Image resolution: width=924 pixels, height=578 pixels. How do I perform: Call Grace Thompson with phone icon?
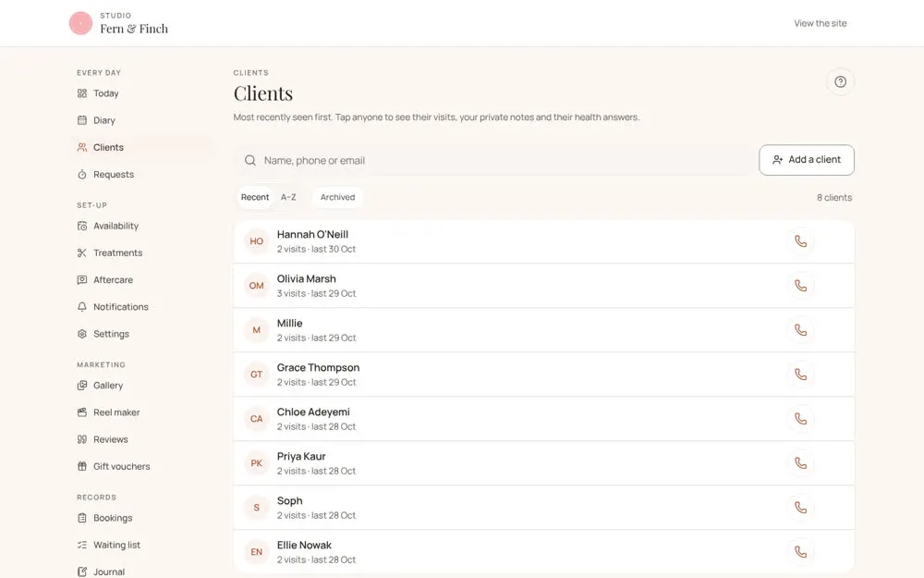[800, 375]
